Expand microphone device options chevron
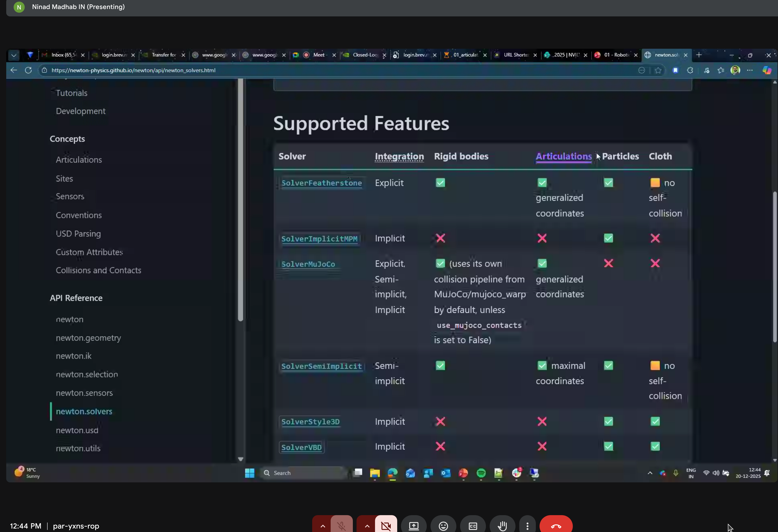 point(322,525)
